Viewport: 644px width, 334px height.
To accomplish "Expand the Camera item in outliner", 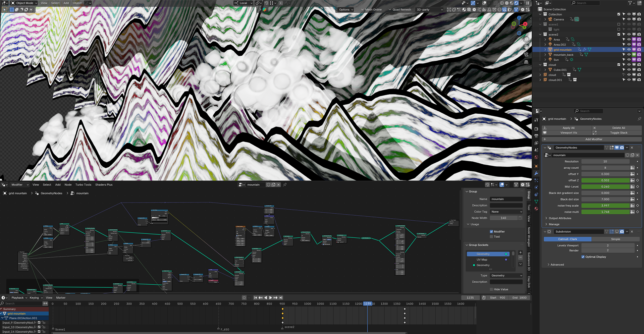I will click(545, 19).
